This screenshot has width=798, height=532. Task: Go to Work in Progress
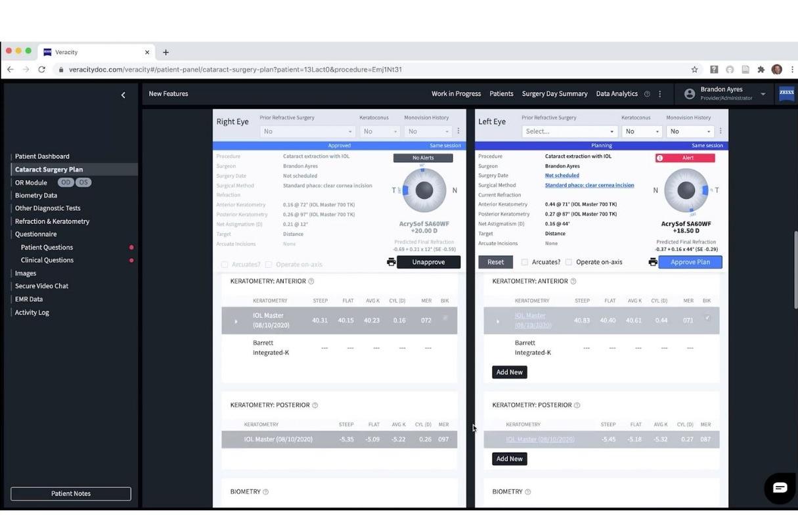(x=456, y=94)
